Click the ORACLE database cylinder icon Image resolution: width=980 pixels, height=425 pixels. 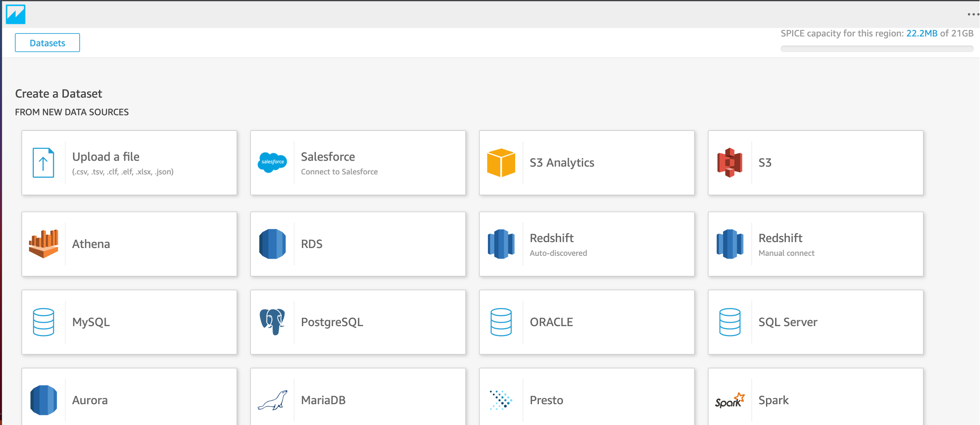pyautogui.click(x=501, y=322)
